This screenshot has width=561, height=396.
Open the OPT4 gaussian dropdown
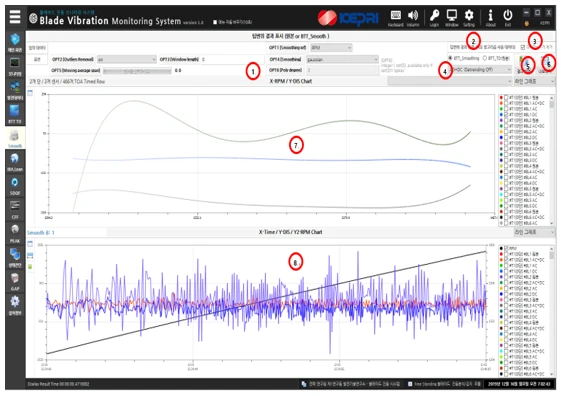coord(342,59)
